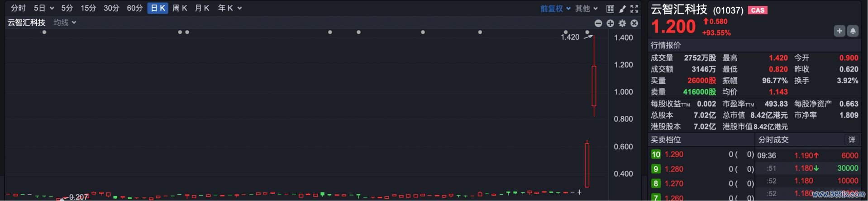
Task: Set price alert with bell icon
Action: click(853, 31)
